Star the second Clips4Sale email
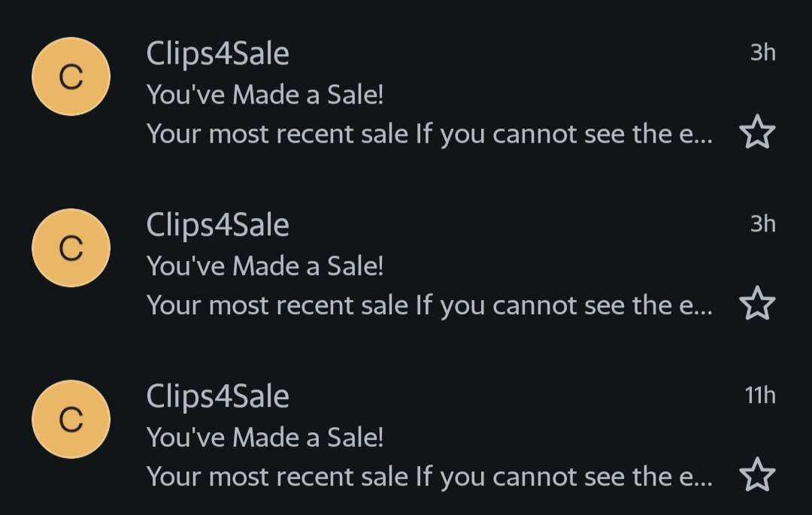Screen dimensions: 812x515 click(x=757, y=304)
